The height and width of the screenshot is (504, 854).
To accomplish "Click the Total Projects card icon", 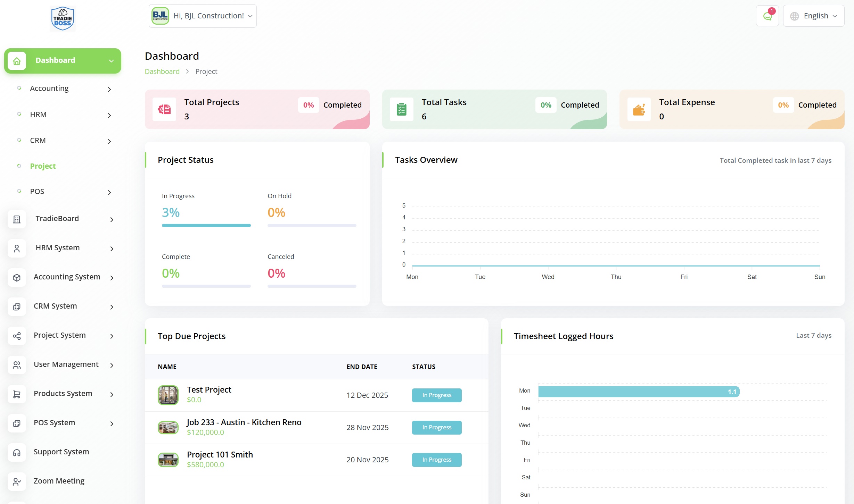I will click(x=164, y=109).
